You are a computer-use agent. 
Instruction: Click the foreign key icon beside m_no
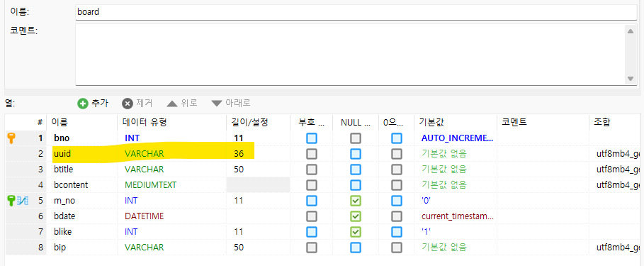click(23, 201)
